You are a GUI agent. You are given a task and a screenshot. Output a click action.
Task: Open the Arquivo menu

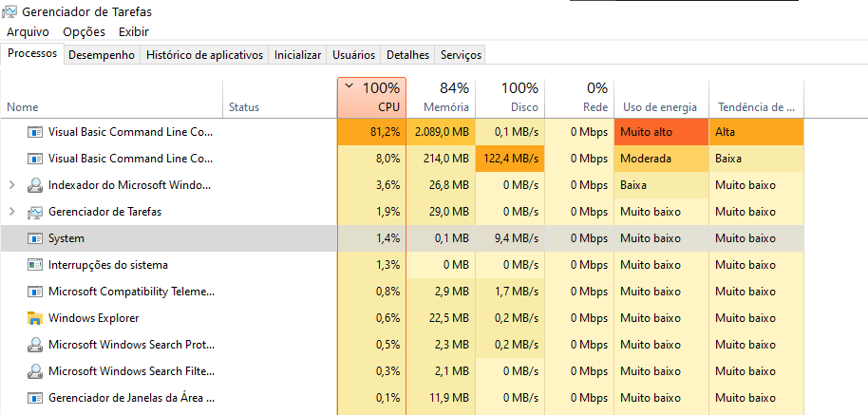28,32
